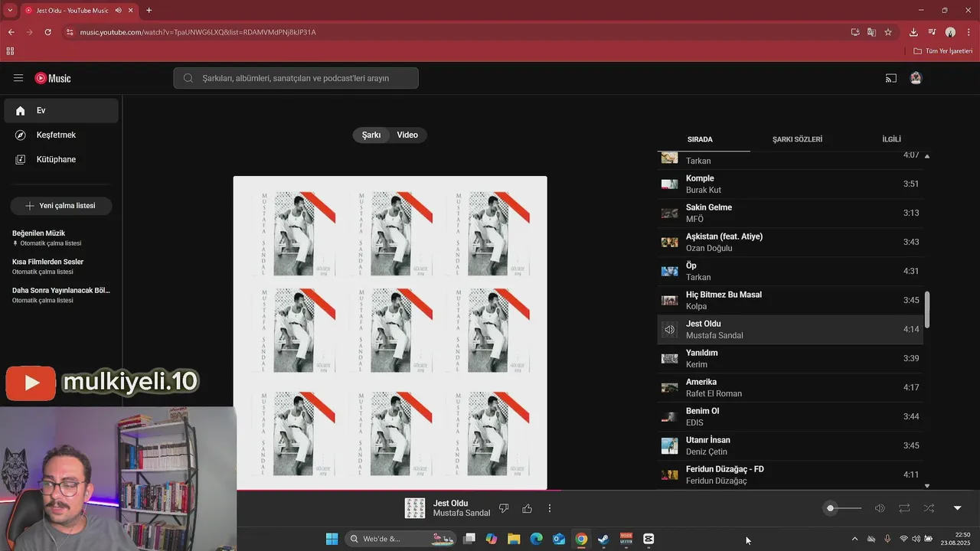Click the YouTube Music logo
This screenshot has width=980, height=551.
[53, 78]
